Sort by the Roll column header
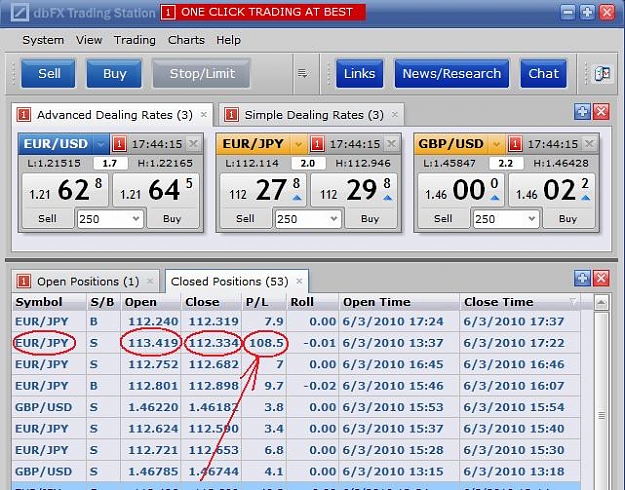The image size is (625, 490). click(x=312, y=302)
